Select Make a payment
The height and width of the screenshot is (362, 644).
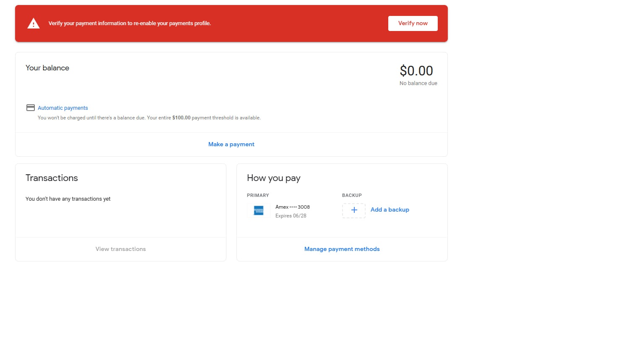click(x=231, y=144)
